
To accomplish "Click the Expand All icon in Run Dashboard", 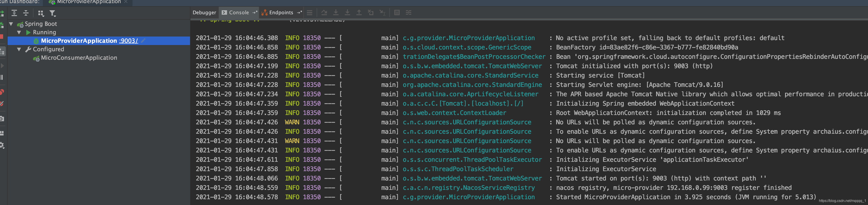I will click(x=14, y=13).
